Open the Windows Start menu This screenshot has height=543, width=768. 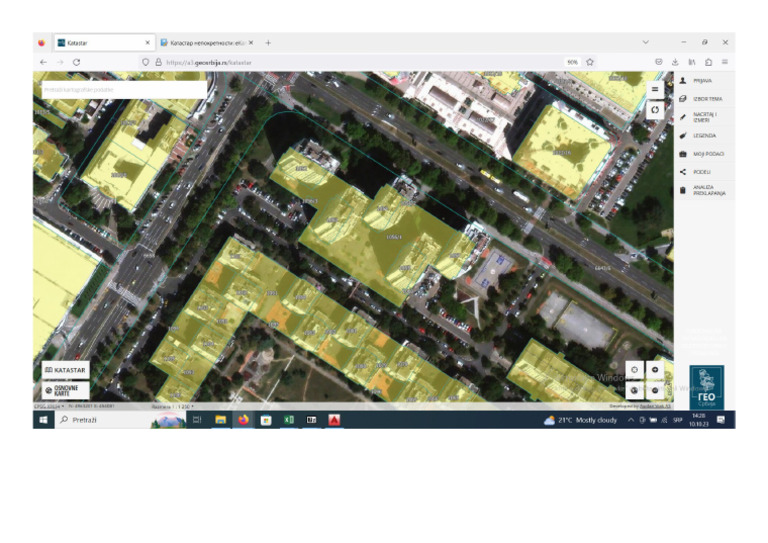point(43,420)
